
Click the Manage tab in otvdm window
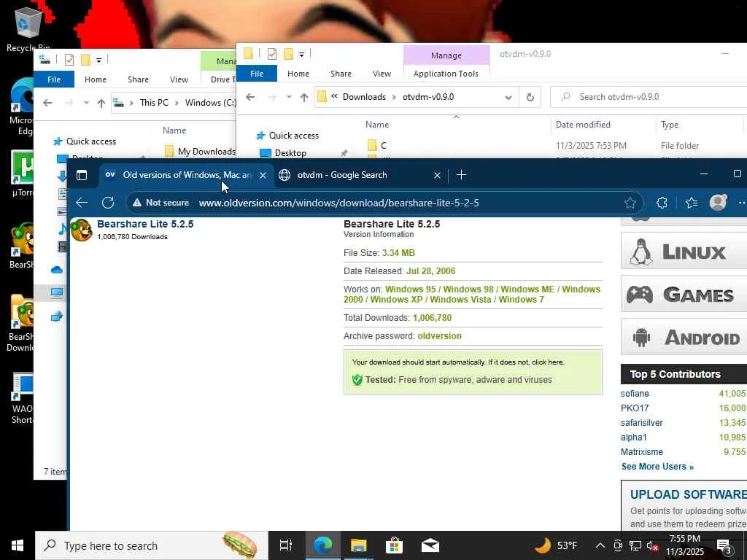pos(446,55)
